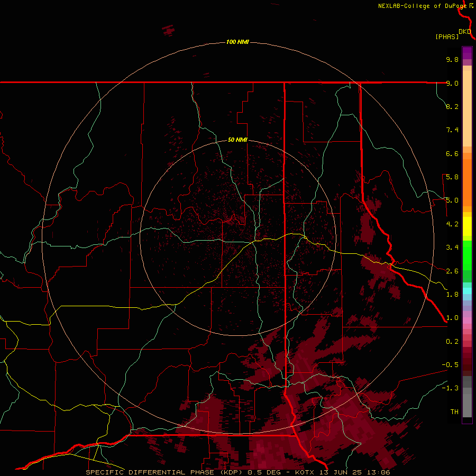Viewport: 476px width, 476px height.
Task: Click the -0.5 legend value
Action: pyautogui.click(x=450, y=365)
